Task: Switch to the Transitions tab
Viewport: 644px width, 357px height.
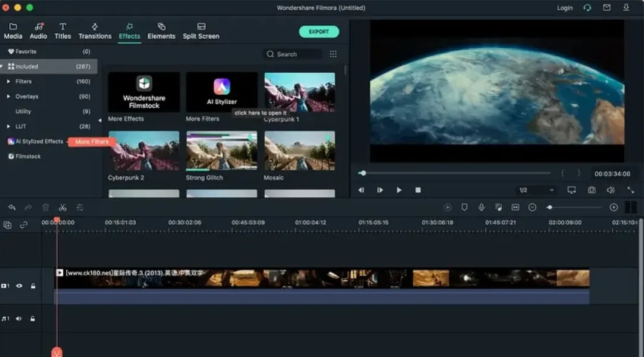Action: (x=95, y=31)
